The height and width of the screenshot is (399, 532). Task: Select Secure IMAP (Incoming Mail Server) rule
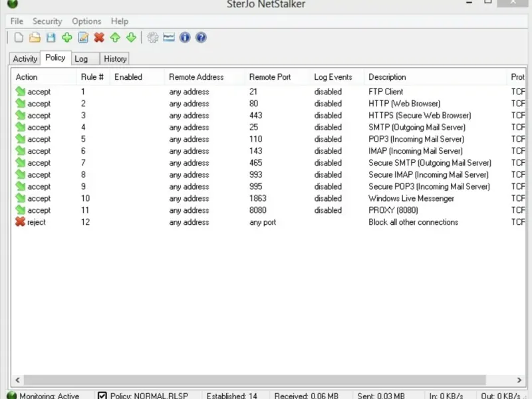click(x=428, y=175)
